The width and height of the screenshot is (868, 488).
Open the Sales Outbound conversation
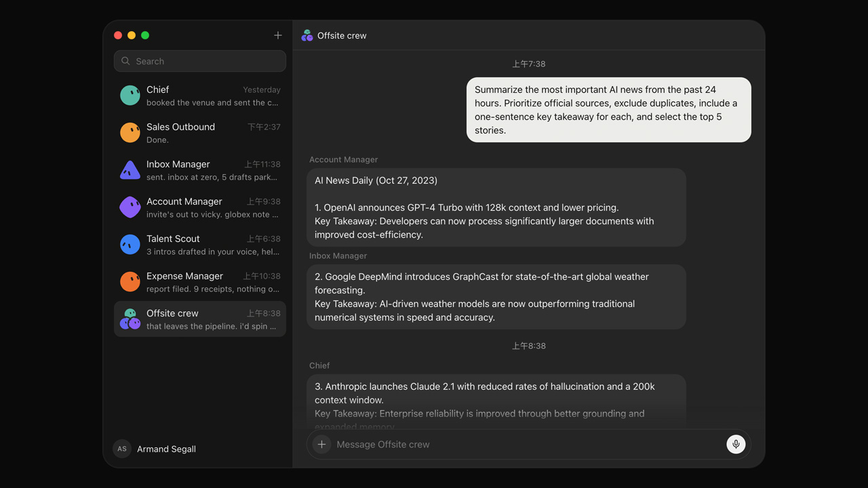[200, 133]
